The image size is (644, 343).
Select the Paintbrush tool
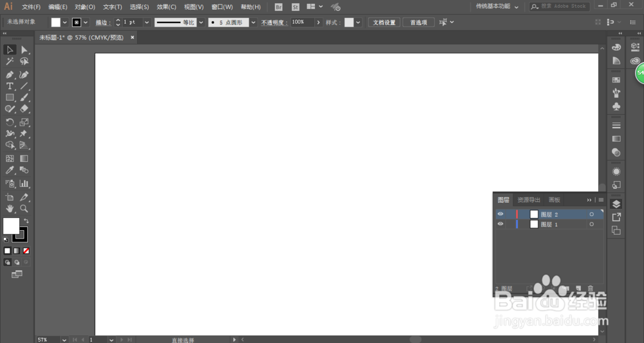click(24, 97)
